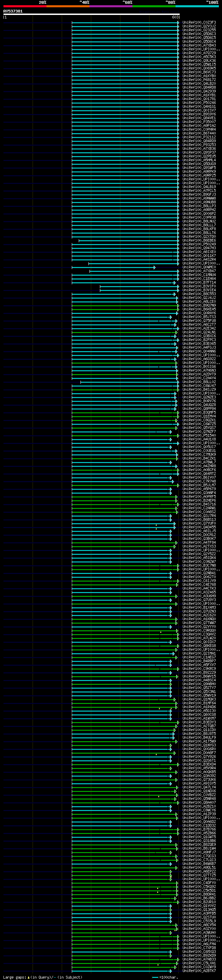Open hit UniRef100_A7XB47

click(199, 271)
